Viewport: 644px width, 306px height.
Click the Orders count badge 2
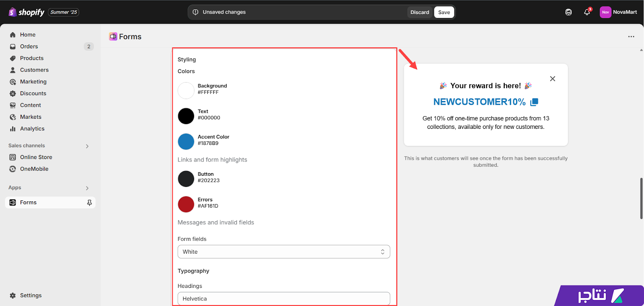pyautogui.click(x=89, y=46)
